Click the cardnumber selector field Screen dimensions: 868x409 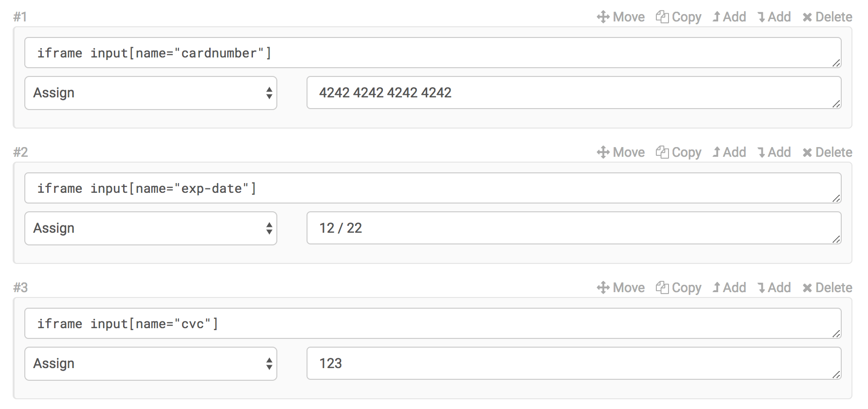click(x=433, y=53)
